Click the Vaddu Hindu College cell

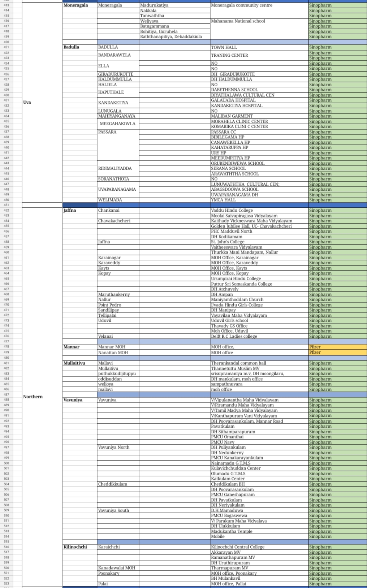259,210
